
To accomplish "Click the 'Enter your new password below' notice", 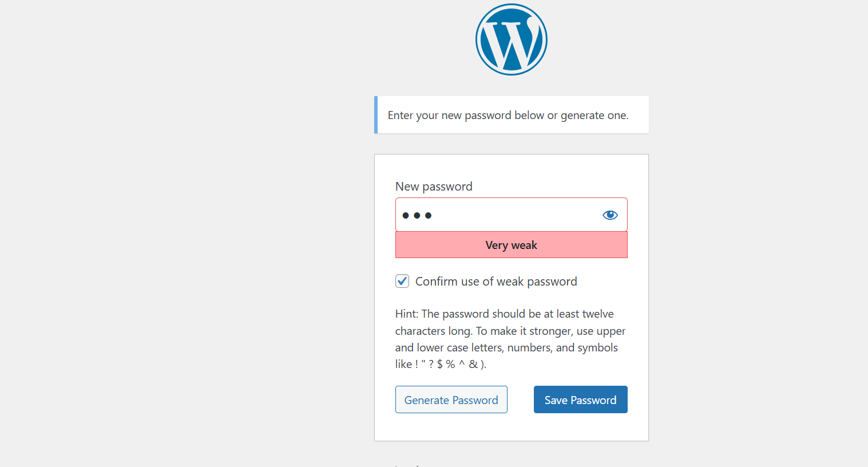I will 508,115.
